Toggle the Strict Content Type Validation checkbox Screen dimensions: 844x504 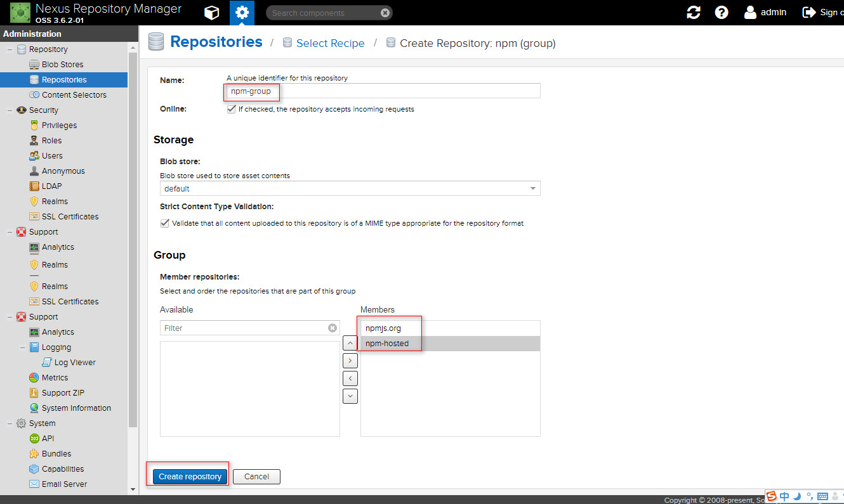pyautogui.click(x=165, y=223)
